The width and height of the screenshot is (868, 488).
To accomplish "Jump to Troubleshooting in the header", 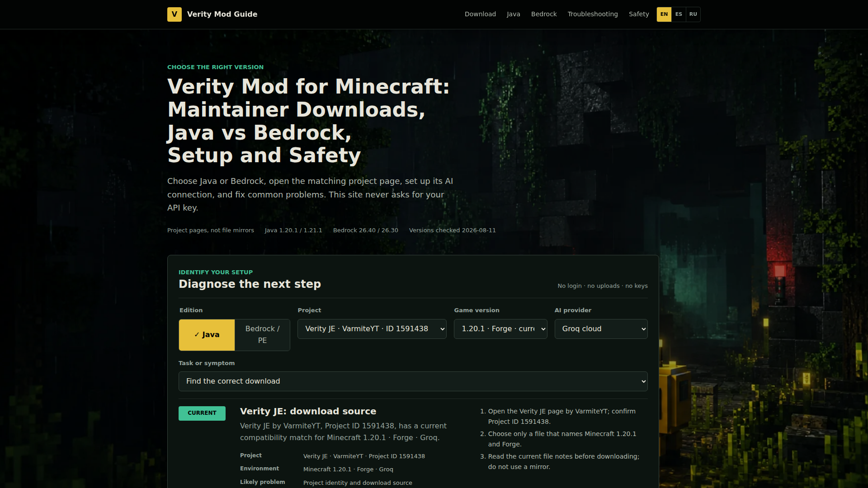I will (593, 14).
